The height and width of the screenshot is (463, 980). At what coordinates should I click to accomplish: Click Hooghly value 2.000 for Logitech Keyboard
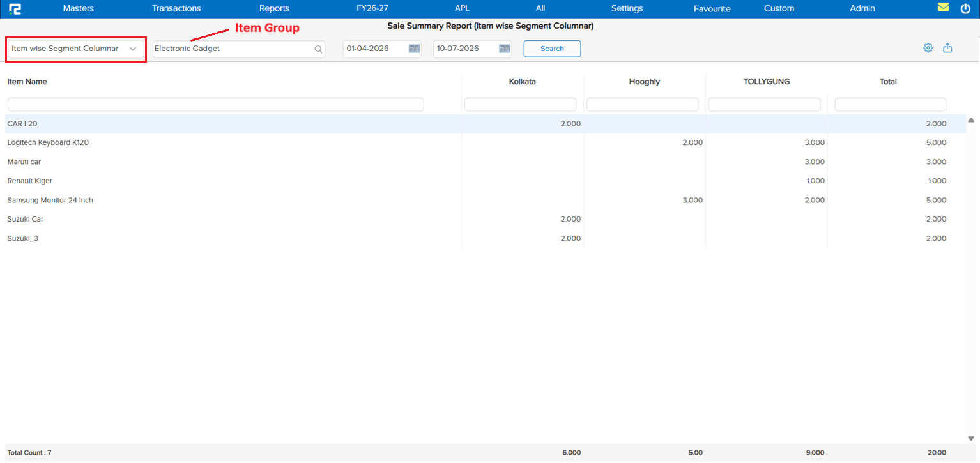pyautogui.click(x=693, y=142)
